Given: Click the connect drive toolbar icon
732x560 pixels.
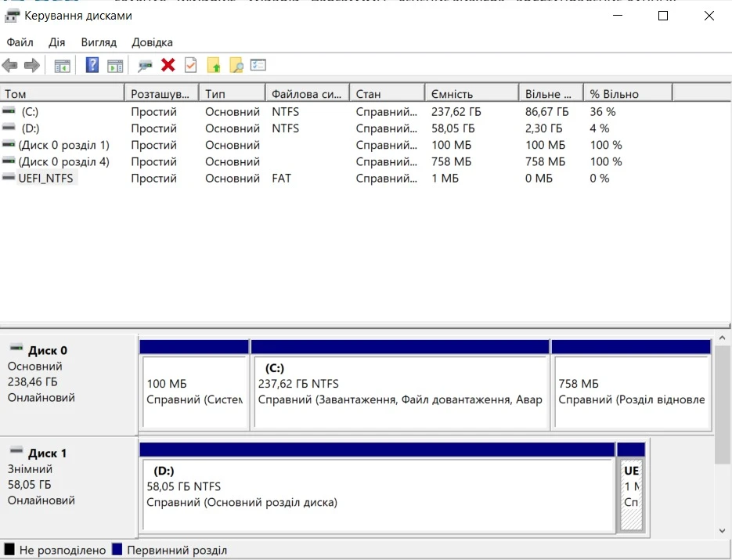Looking at the screenshot, I should click(145, 66).
